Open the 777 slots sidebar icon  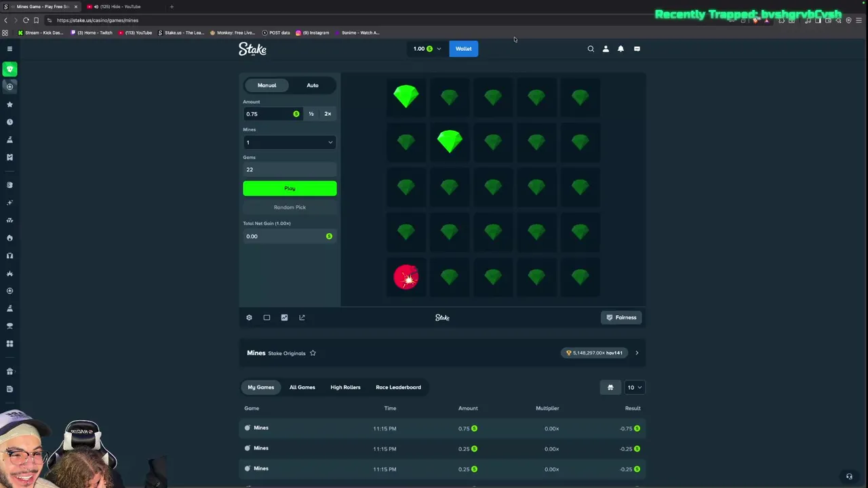click(x=9, y=220)
